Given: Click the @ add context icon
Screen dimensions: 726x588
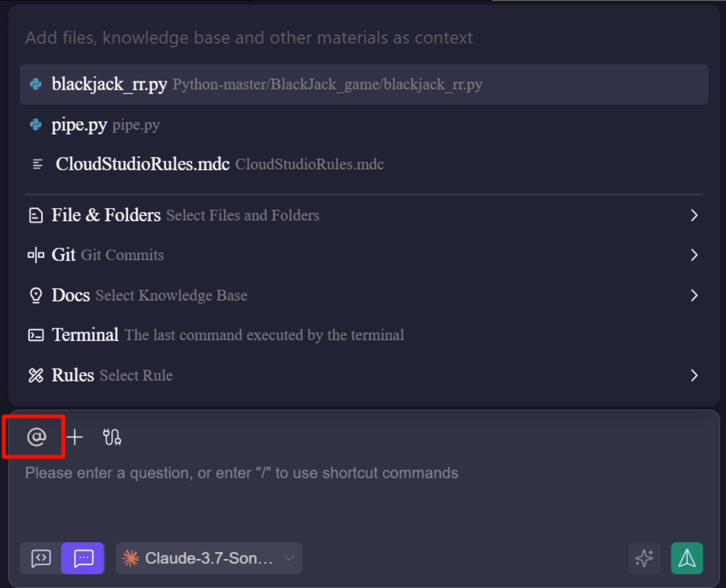Looking at the screenshot, I should point(37,437).
